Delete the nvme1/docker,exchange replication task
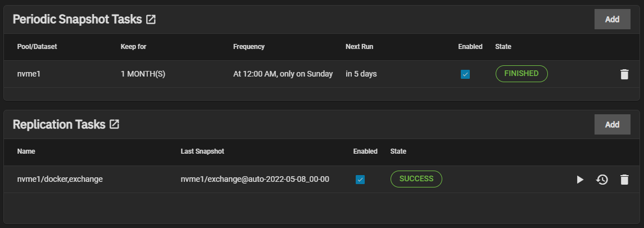This screenshot has height=228, width=644. (x=624, y=180)
